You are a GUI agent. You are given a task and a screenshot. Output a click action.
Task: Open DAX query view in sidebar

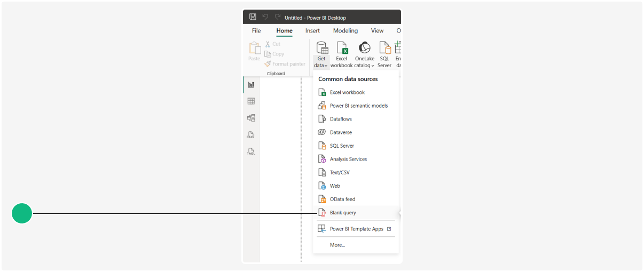(251, 135)
